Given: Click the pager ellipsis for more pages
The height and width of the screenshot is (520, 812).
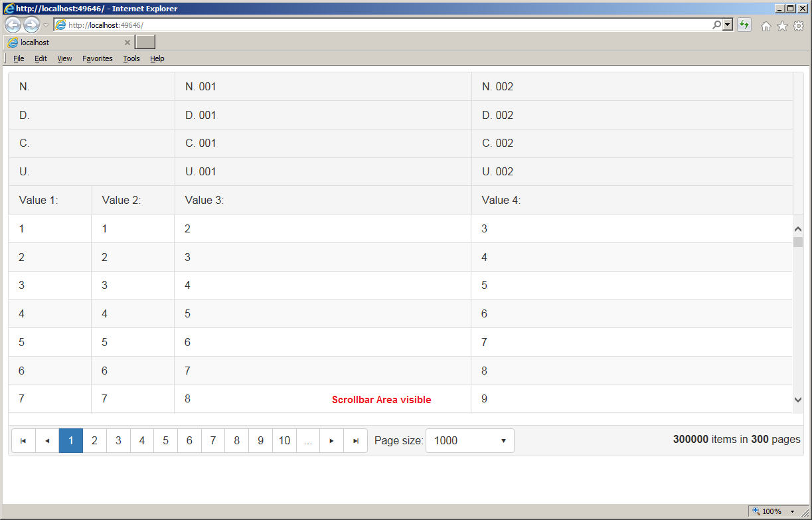Looking at the screenshot, I should click(308, 441).
